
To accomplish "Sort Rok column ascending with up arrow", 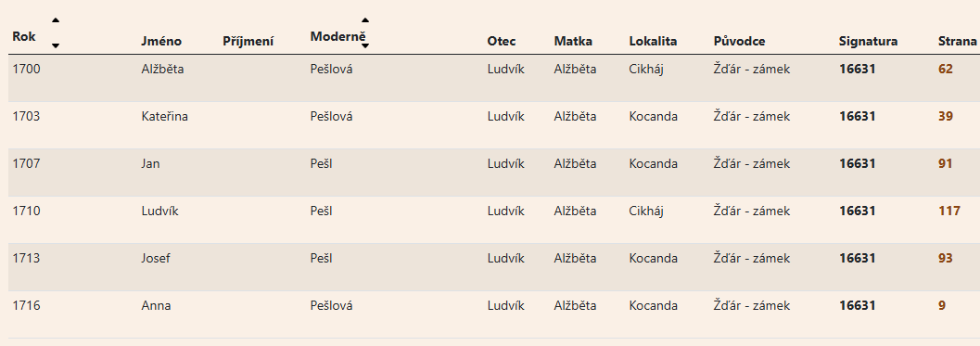I will [x=56, y=20].
